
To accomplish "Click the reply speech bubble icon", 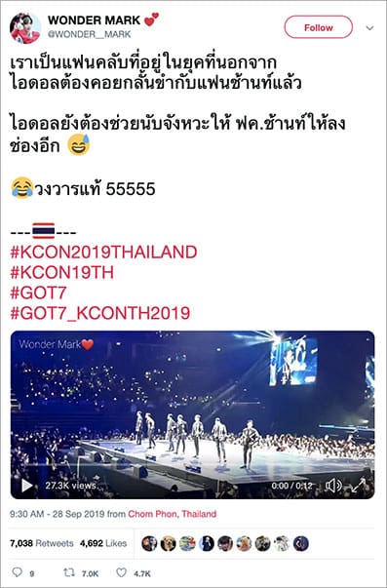I will point(18,572).
